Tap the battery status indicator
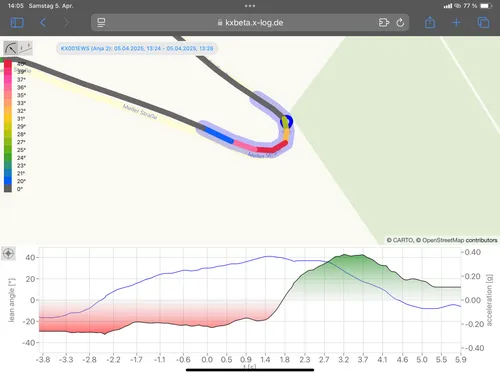This screenshot has width=500, height=375. [x=486, y=6]
